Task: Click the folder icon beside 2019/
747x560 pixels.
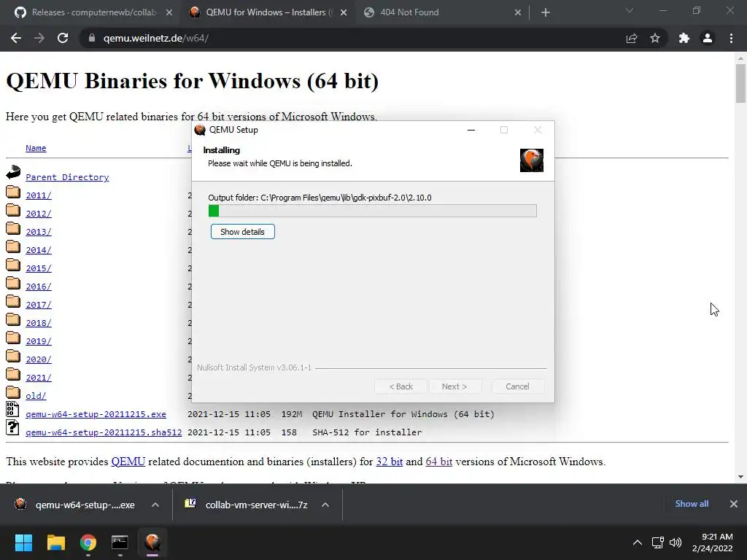Action: click(13, 338)
